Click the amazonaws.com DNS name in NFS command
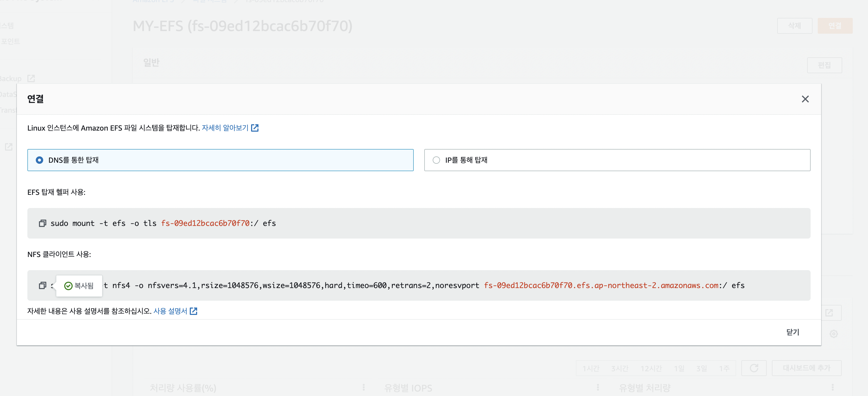 pos(601,285)
